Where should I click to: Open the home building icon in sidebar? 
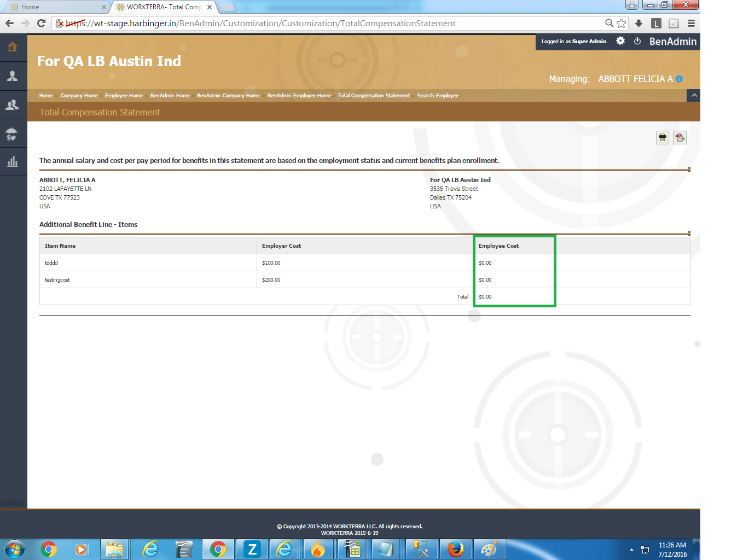pos(13,47)
